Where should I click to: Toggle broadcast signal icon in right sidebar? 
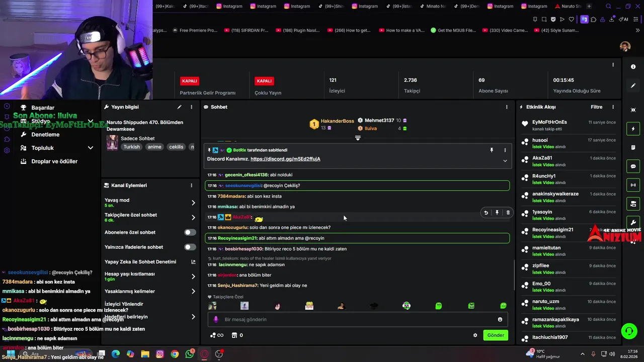633,185
